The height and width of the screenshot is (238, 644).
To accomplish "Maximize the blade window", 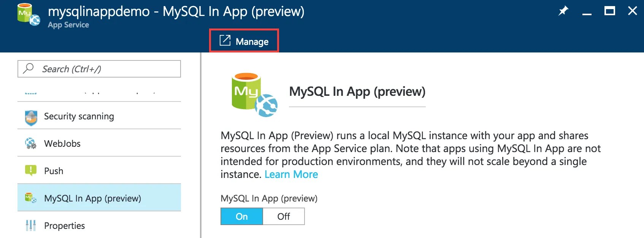I will [610, 11].
